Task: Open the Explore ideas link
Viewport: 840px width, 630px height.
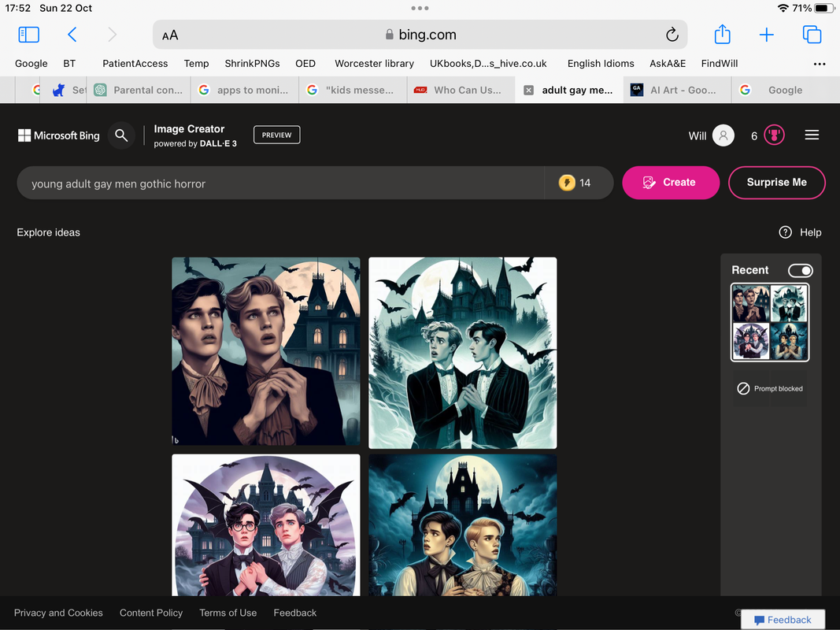Action: [48, 232]
